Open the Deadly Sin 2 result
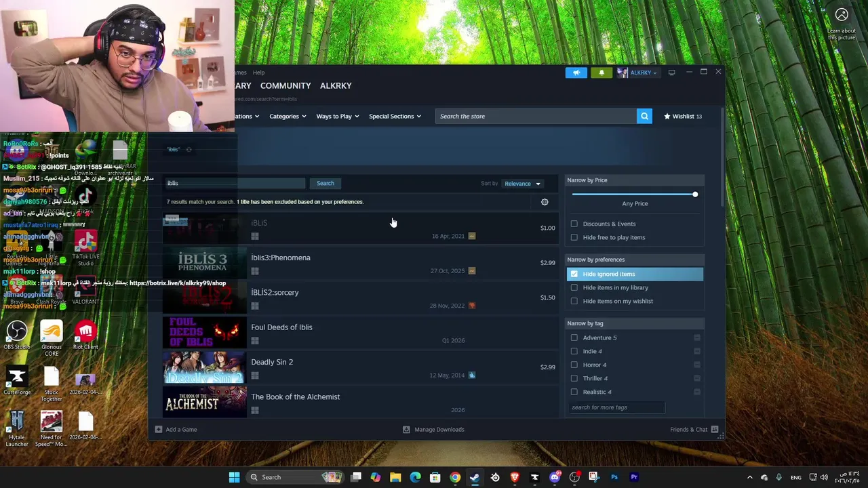Viewport: 868px width, 488px height. tap(361, 367)
